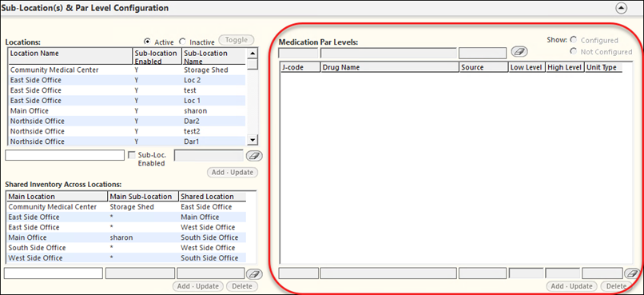Click the J-code column header
644x295 pixels.
click(300, 67)
